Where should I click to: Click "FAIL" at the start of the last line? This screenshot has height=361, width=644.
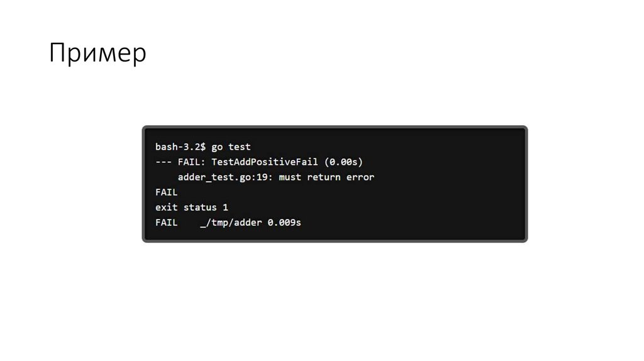(166, 223)
